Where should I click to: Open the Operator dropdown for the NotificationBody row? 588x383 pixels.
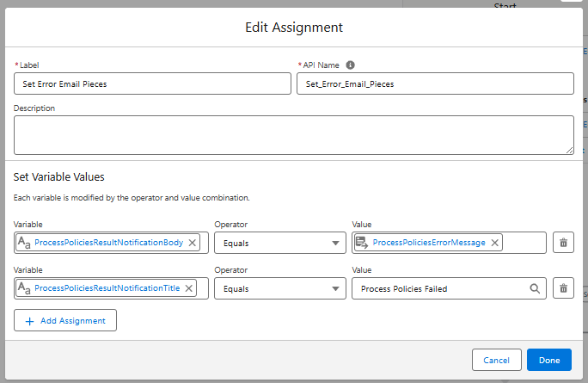pyautogui.click(x=279, y=243)
